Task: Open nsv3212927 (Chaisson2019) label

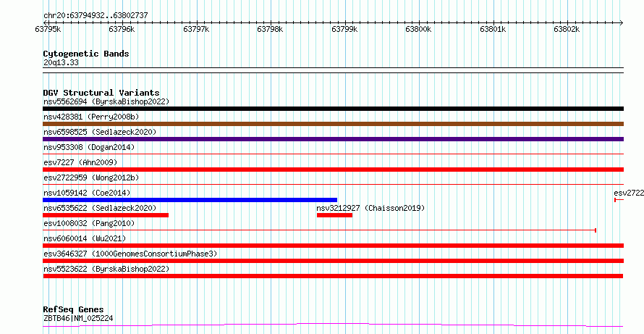Action: click(x=370, y=208)
